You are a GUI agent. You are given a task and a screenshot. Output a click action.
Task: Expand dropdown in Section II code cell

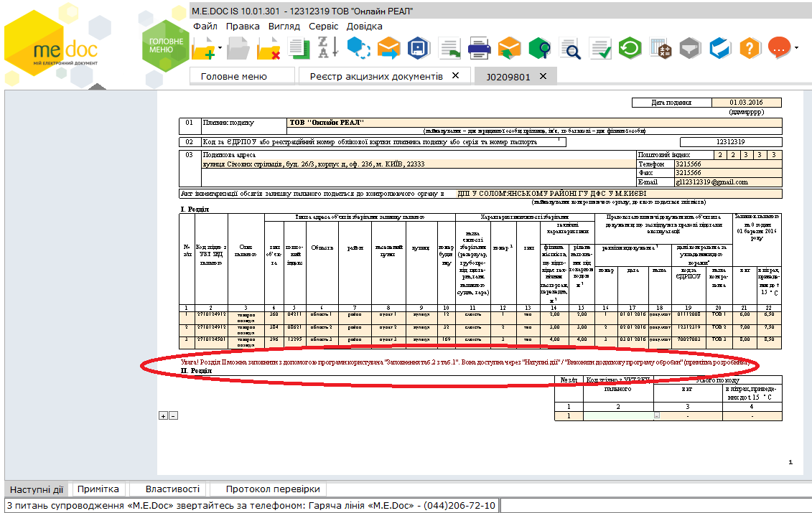point(657,415)
